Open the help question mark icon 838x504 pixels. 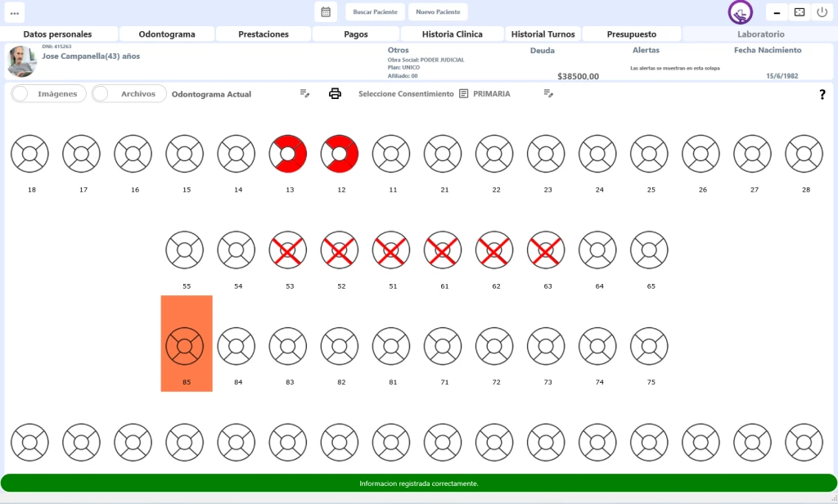click(x=822, y=95)
